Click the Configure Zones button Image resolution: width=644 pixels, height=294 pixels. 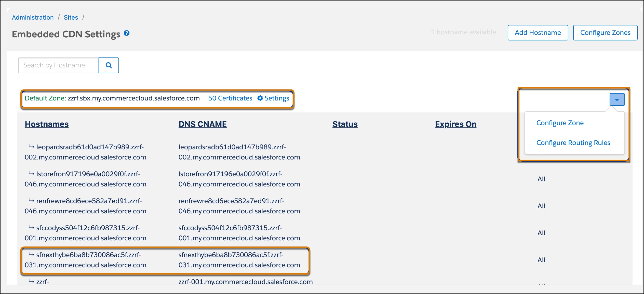[605, 33]
